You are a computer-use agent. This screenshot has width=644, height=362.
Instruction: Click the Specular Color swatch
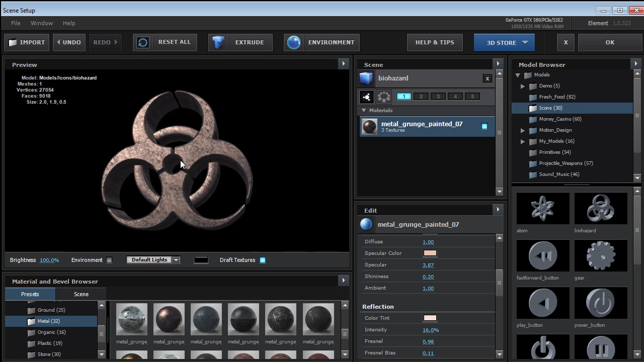(430, 253)
